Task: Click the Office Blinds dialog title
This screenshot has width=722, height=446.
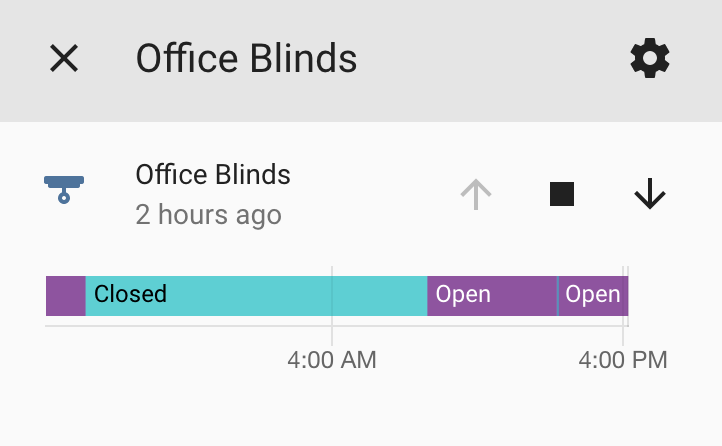Action: (x=246, y=58)
